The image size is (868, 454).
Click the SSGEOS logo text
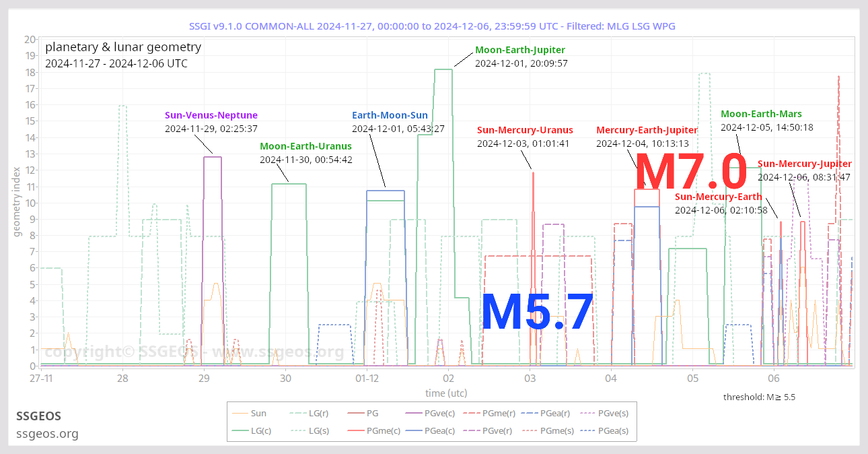pos(38,416)
